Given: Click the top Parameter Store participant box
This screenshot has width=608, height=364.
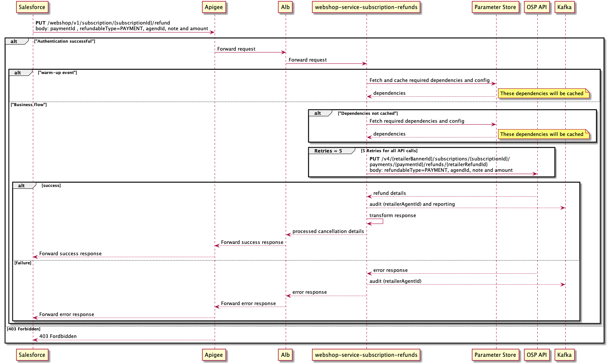Looking at the screenshot, I should (x=495, y=7).
